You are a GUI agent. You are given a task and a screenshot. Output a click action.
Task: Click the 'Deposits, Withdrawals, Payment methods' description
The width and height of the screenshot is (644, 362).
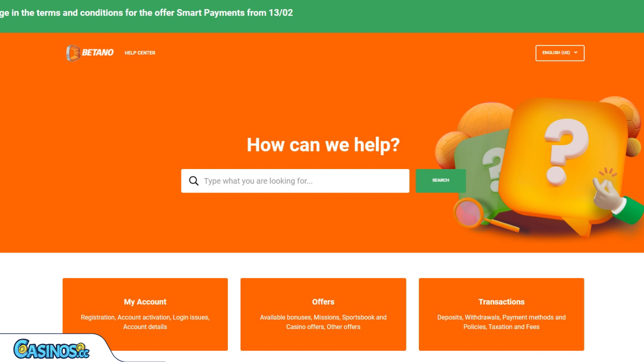coord(501,322)
